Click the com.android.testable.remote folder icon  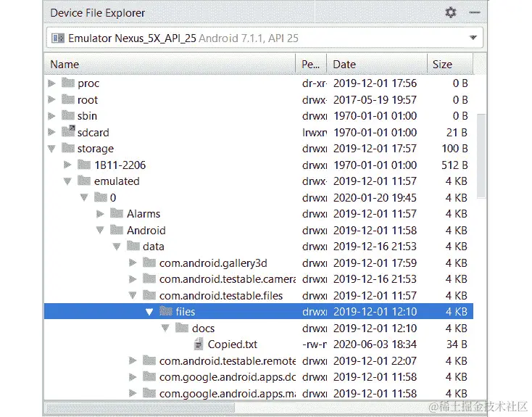coord(149,360)
